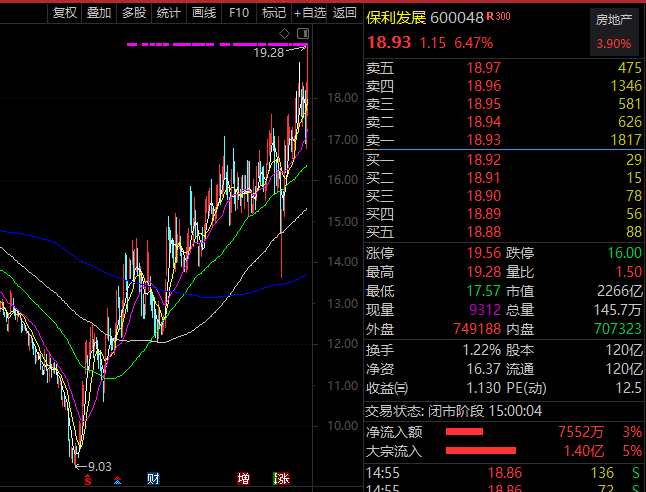Click the 标记 mark button
This screenshot has width=646, height=492.
point(274,13)
